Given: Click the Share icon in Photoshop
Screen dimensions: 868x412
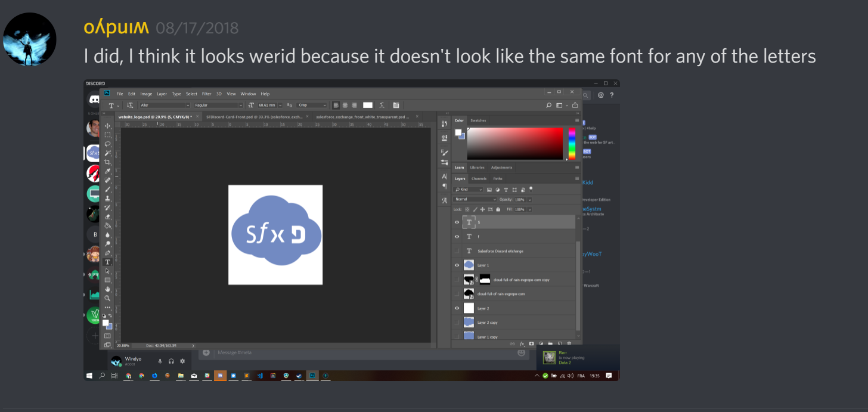Looking at the screenshot, I should click(x=575, y=106).
